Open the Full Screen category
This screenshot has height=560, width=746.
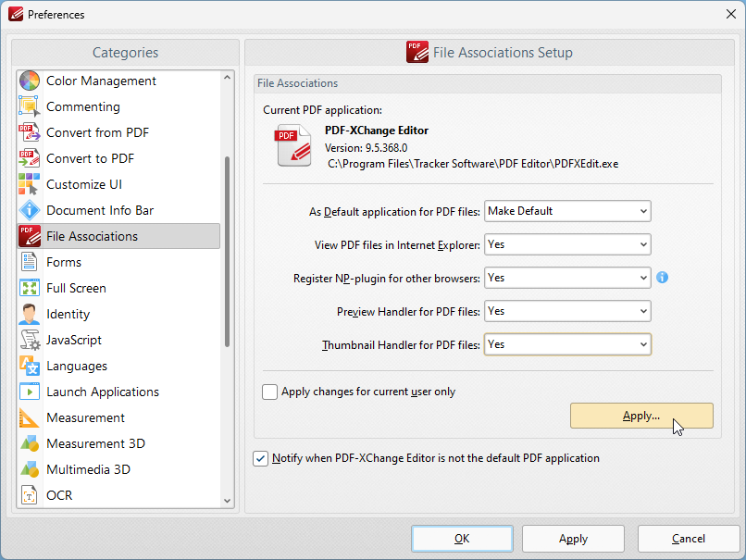click(x=119, y=288)
